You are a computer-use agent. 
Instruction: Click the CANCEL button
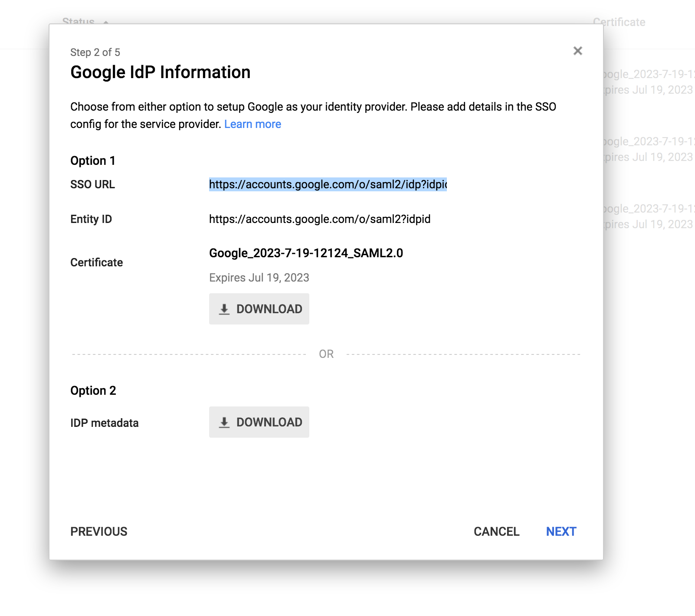(497, 531)
